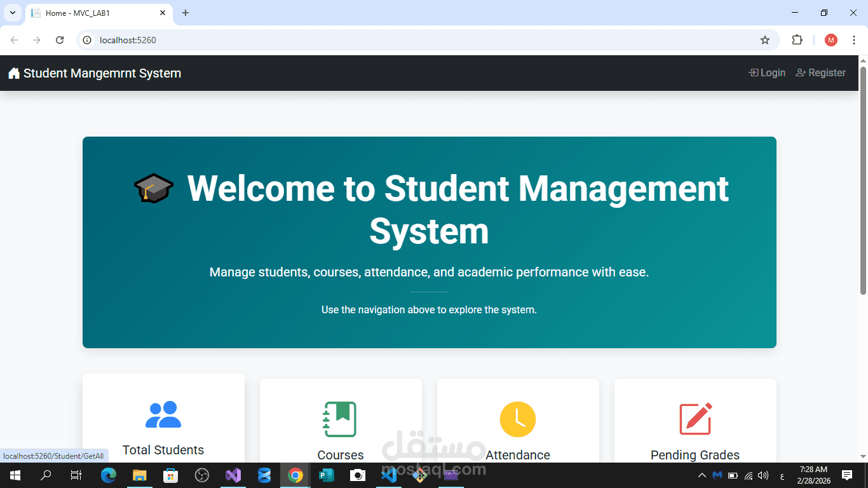Open the browser Extensions puzzle icon
Screen dimensions: 868x488
797,39
